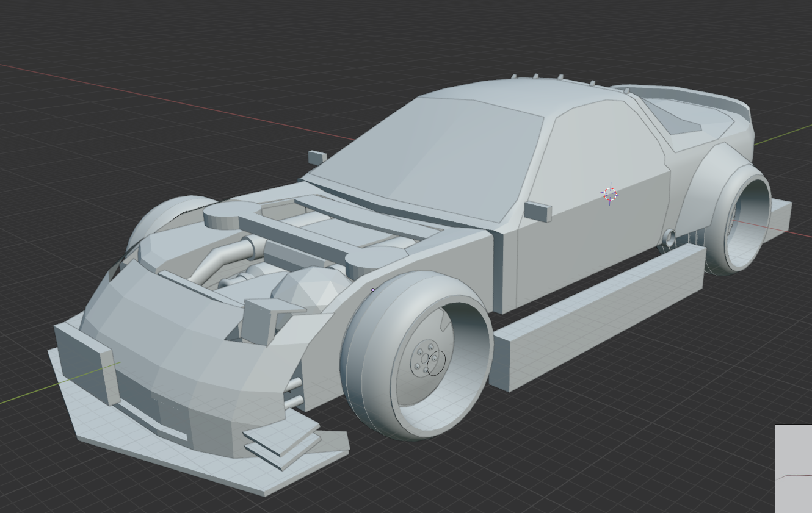Click the fuel cap circle near rear fender
The height and width of the screenshot is (513, 812).
(669, 237)
